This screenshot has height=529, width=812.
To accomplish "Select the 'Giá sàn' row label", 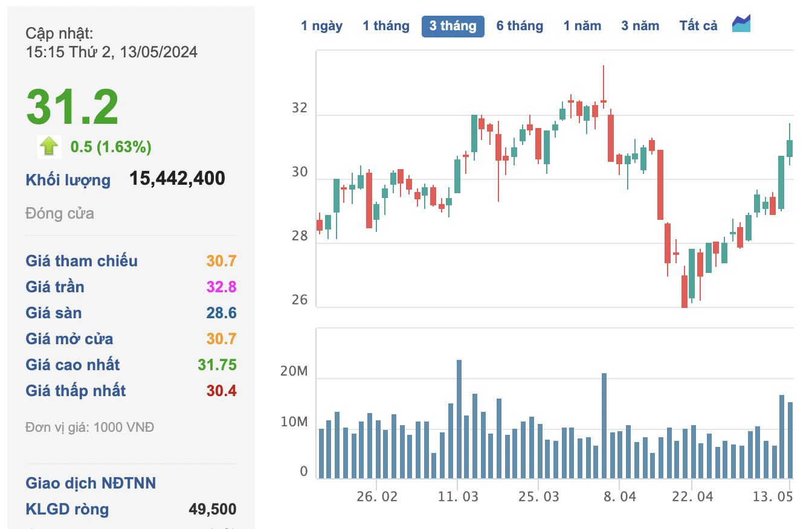I will (x=53, y=313).
